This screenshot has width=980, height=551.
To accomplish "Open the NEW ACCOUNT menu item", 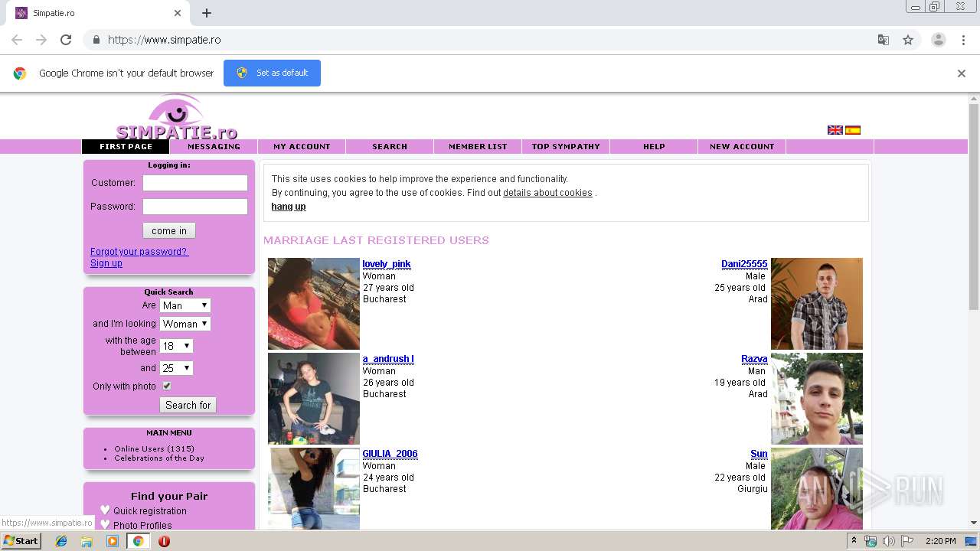I will point(742,147).
